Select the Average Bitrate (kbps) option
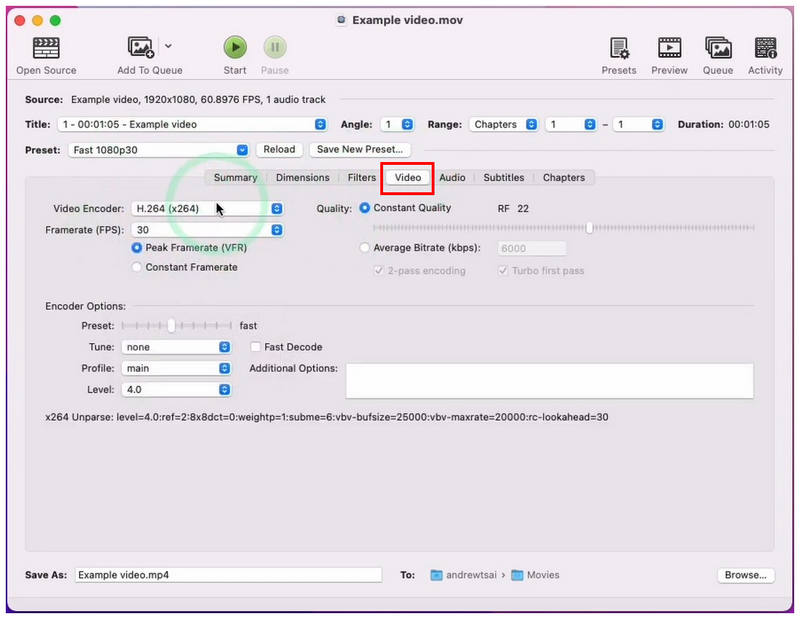The width and height of the screenshot is (800, 619). pos(364,248)
